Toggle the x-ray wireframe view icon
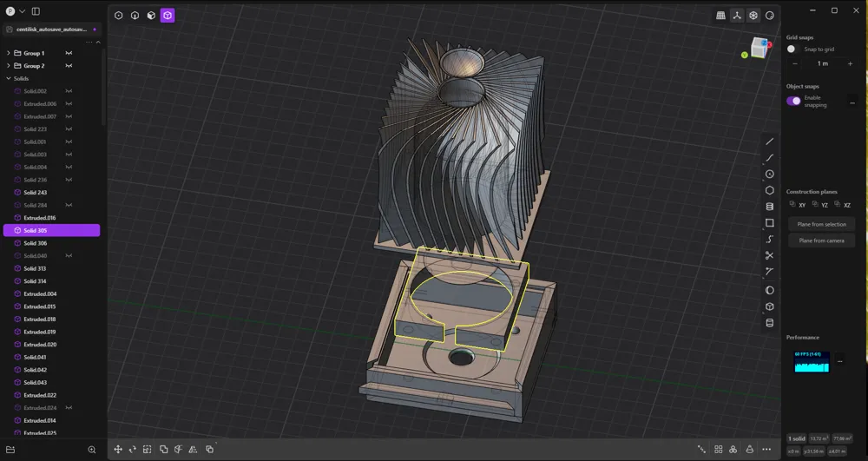The height and width of the screenshot is (461, 868). 753,16
